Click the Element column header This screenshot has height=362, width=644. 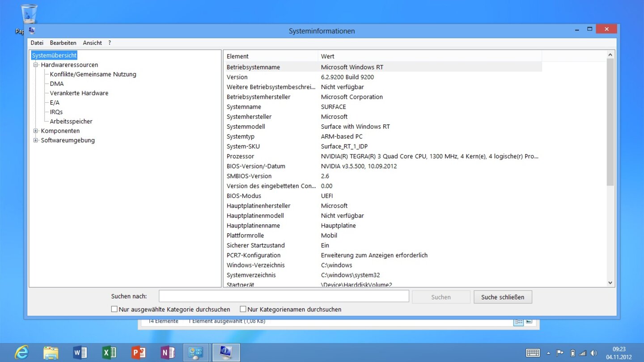pos(271,56)
